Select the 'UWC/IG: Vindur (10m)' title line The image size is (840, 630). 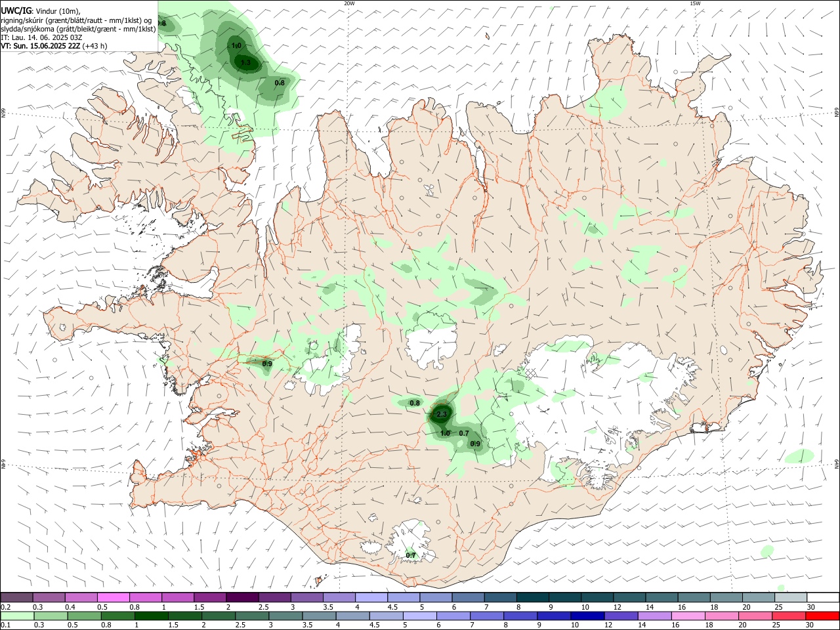[41, 10]
